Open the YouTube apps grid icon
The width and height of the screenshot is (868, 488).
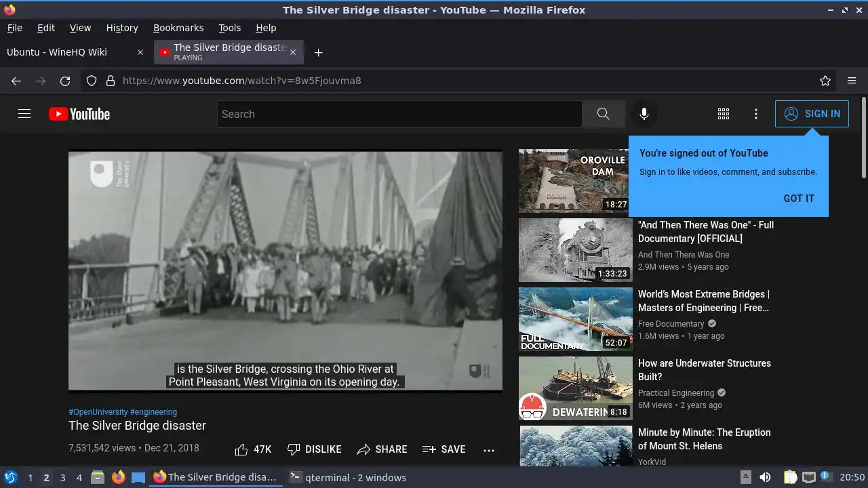[x=724, y=114]
